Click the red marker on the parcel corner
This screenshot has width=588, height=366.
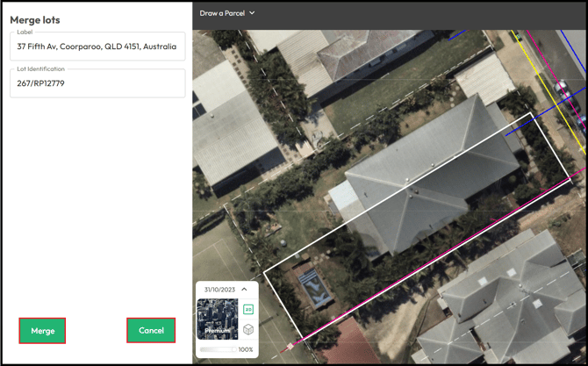290,347
